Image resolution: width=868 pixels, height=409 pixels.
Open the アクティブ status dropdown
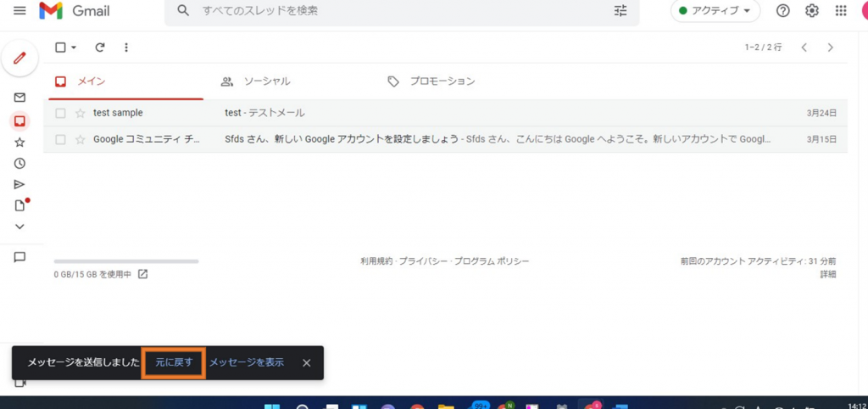coord(715,10)
